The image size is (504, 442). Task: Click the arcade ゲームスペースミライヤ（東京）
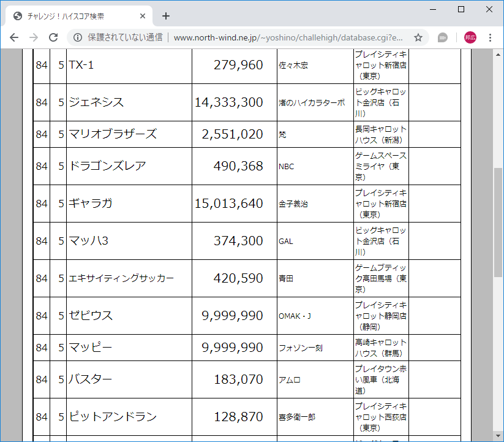pos(381,166)
